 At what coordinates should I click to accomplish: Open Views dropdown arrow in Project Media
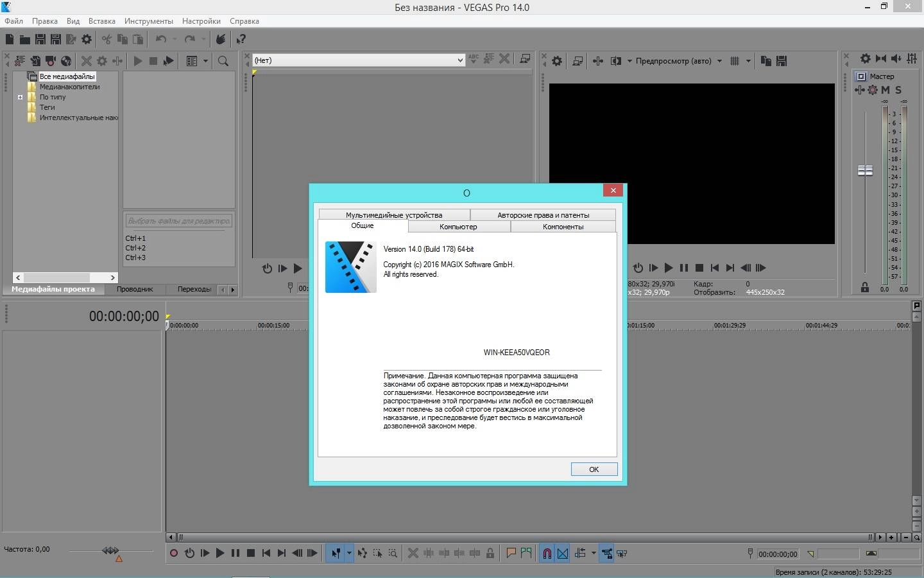click(x=205, y=61)
